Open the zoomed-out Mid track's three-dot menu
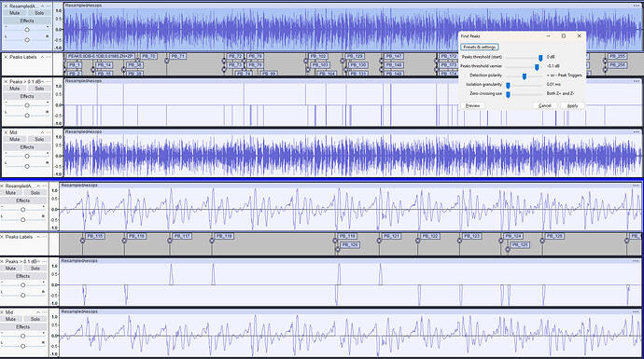This screenshot has height=359, width=644. (49, 132)
